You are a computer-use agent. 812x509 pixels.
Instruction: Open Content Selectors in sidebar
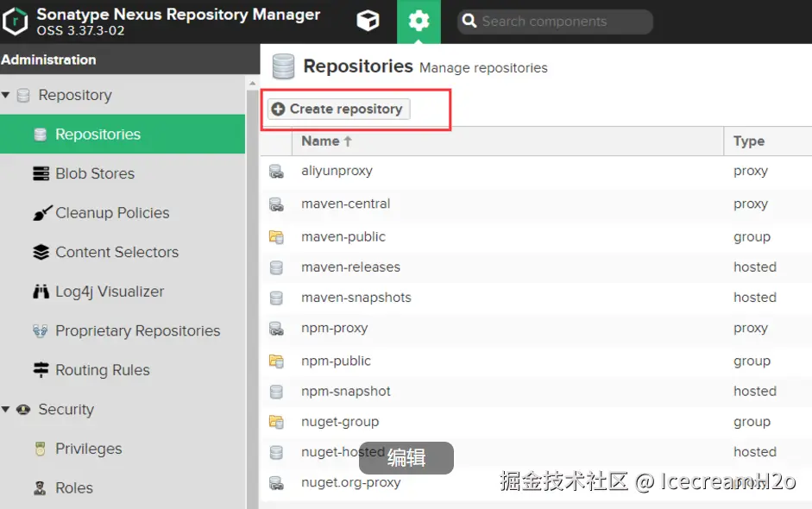(x=123, y=252)
